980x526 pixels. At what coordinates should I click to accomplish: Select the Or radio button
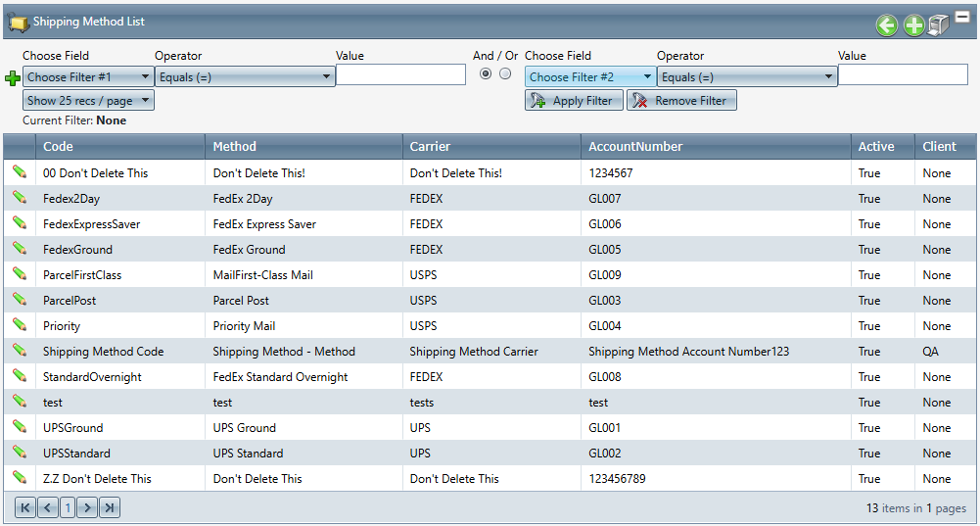coord(505,73)
